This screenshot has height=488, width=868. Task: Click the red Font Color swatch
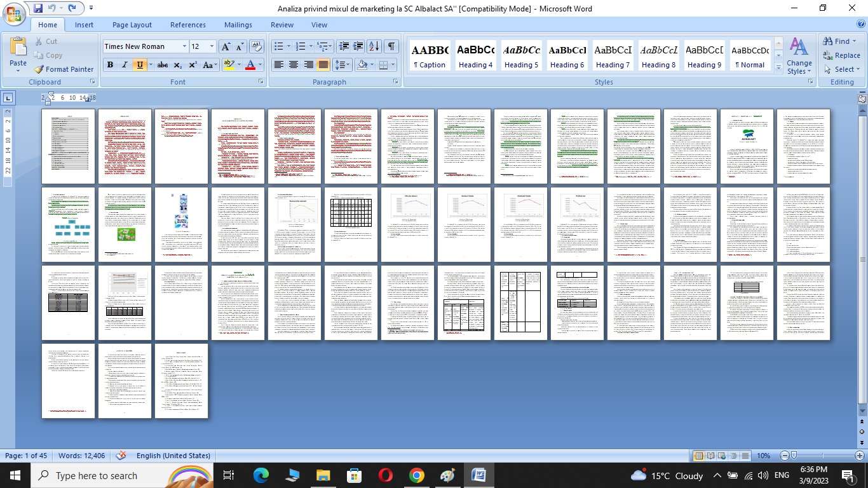(250, 65)
